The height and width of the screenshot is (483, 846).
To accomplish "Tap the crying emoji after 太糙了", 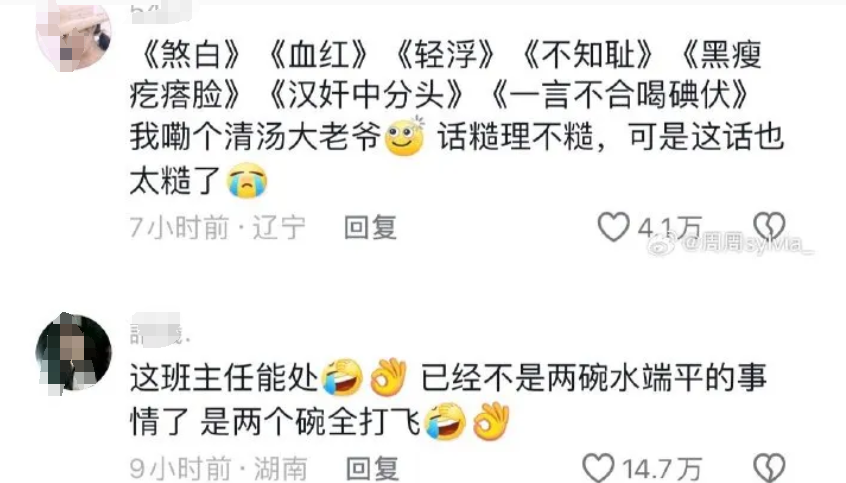I will tap(247, 181).
